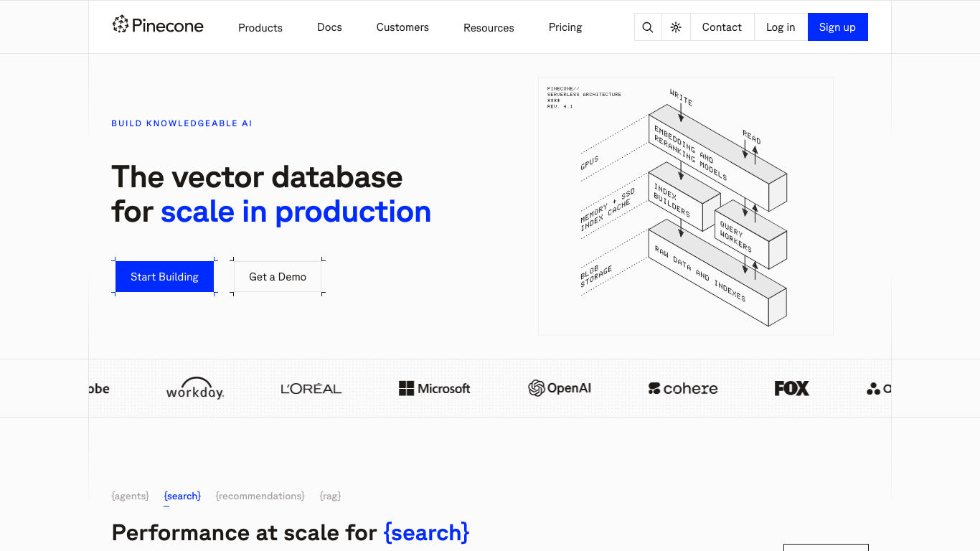Click the Pinecone logo icon

121,25
